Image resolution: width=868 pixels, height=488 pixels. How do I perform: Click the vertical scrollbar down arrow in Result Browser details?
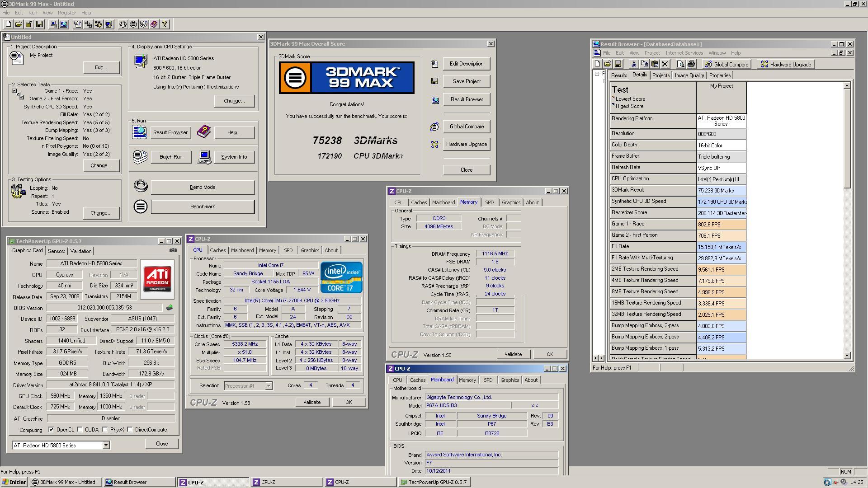847,356
